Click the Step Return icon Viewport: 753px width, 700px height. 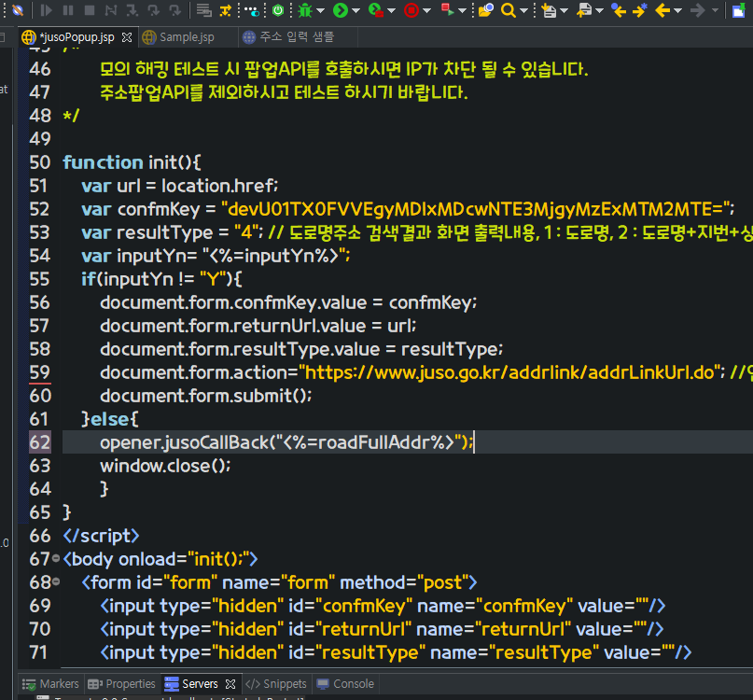pos(175,10)
